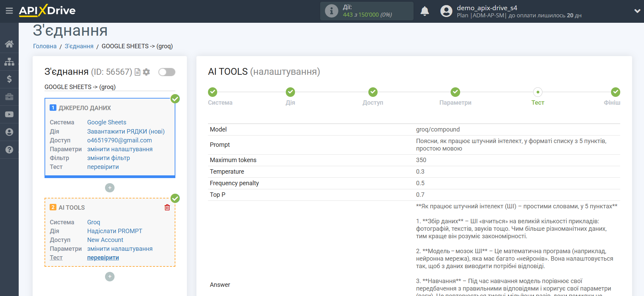The height and width of the screenshot is (296, 644).
Task: Open the connections sitemap sidebar icon
Action: (x=9, y=62)
